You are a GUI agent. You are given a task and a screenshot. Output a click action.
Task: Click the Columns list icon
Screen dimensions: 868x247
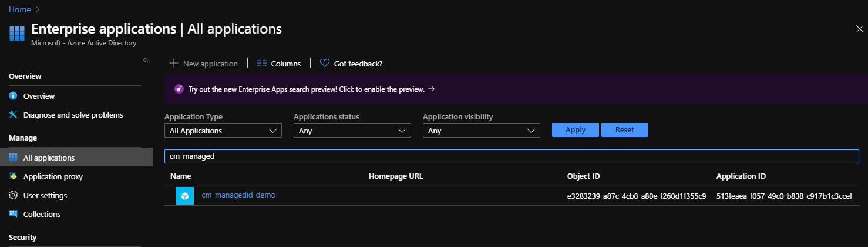coord(262,64)
